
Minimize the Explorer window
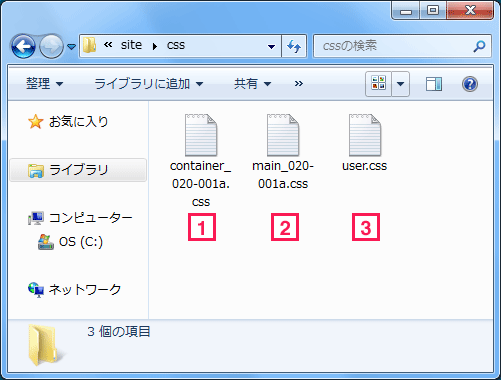(x=406, y=11)
